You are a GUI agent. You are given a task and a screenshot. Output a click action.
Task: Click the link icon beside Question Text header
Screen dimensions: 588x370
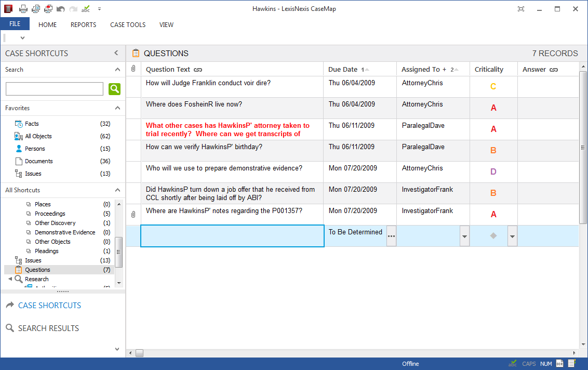[198, 70]
